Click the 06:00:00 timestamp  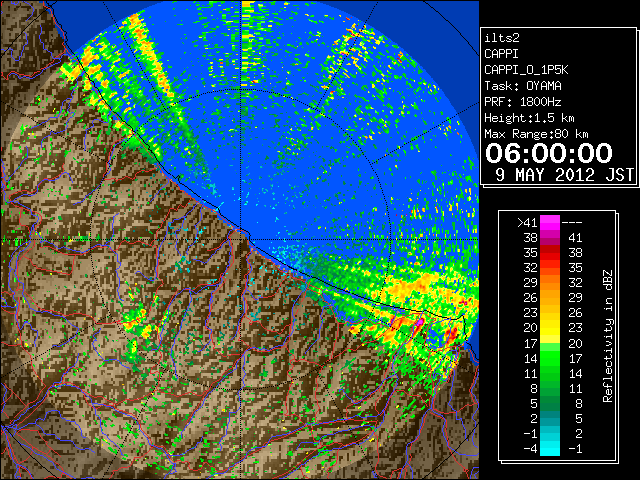549,153
